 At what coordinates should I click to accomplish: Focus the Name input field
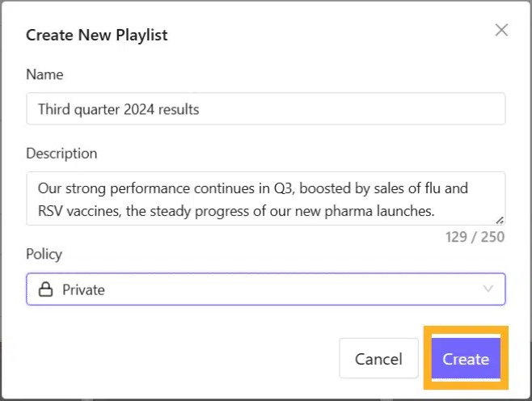tap(265, 109)
